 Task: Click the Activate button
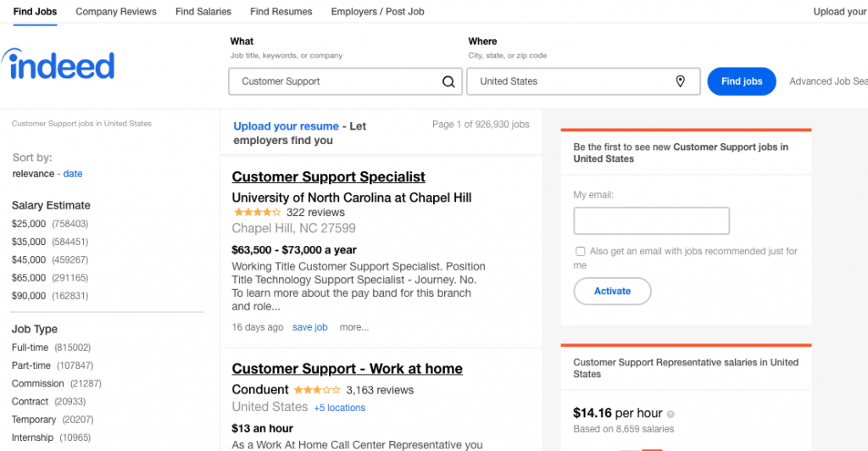click(x=612, y=291)
